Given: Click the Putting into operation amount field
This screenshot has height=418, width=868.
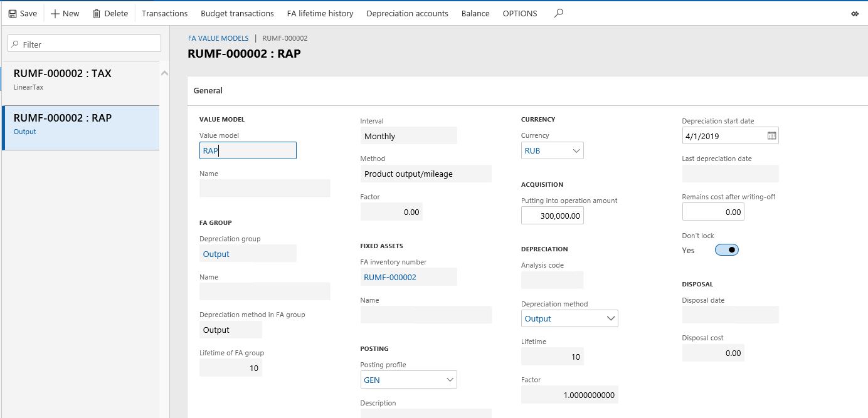Looking at the screenshot, I should point(553,216).
